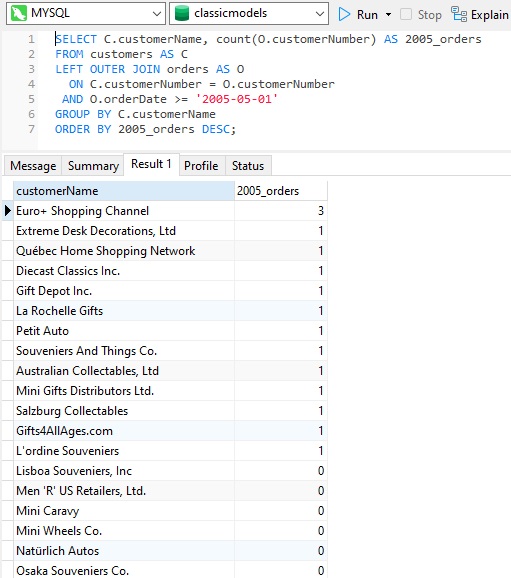This screenshot has width=511, height=578.
Task: Switch to the Message tab
Action: tap(33, 166)
